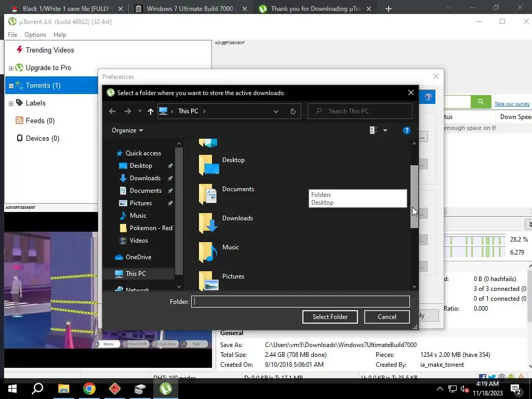Switch to Black 1/White 1 browser tab
This screenshot has height=399, width=532.
tap(66, 8)
